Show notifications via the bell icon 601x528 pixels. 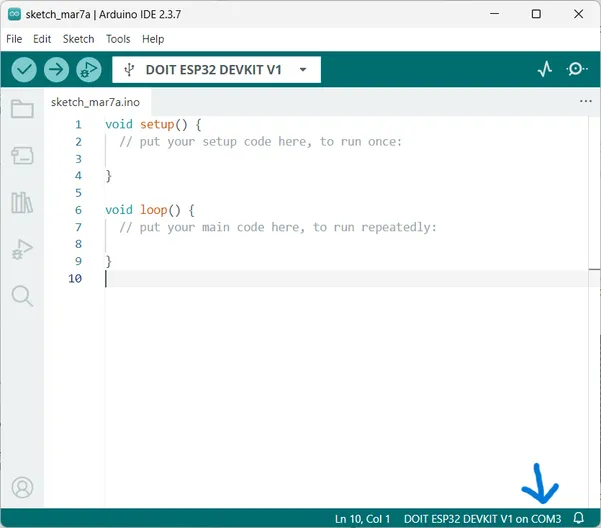coord(579,518)
